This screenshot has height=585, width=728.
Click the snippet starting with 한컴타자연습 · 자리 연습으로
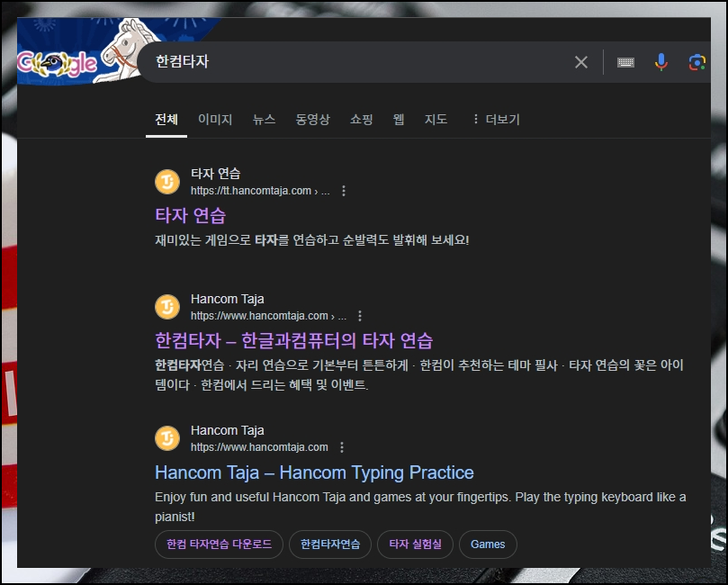point(418,375)
